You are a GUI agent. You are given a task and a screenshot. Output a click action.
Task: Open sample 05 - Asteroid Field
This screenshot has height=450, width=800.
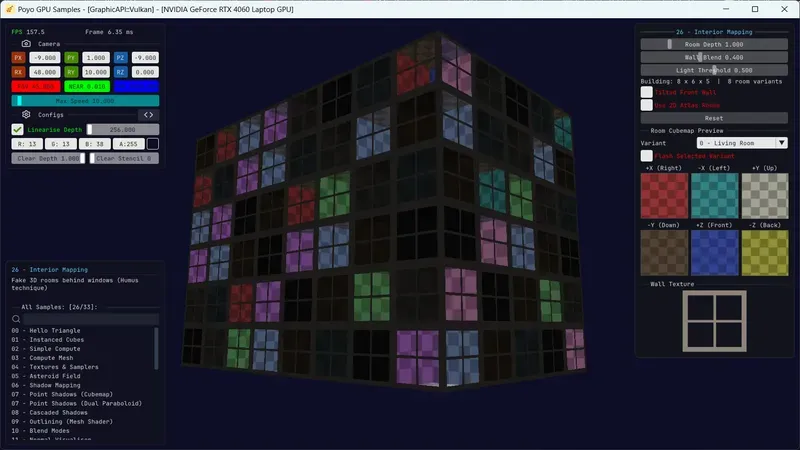point(46,376)
